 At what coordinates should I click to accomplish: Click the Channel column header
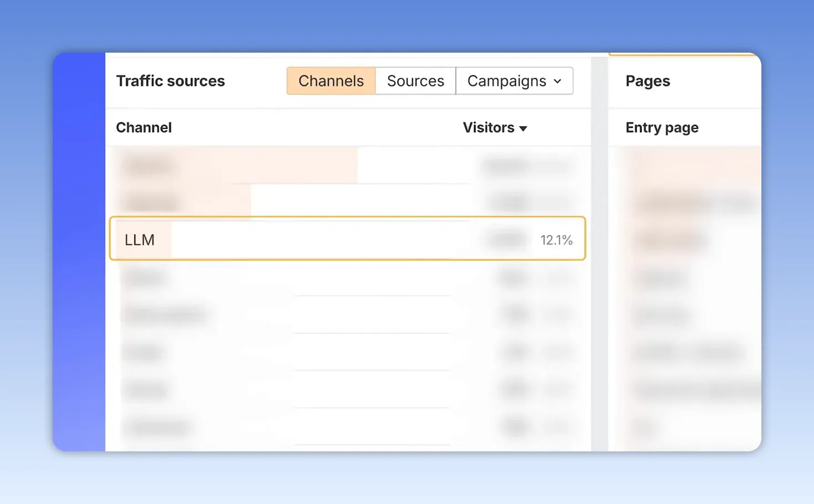coord(144,127)
